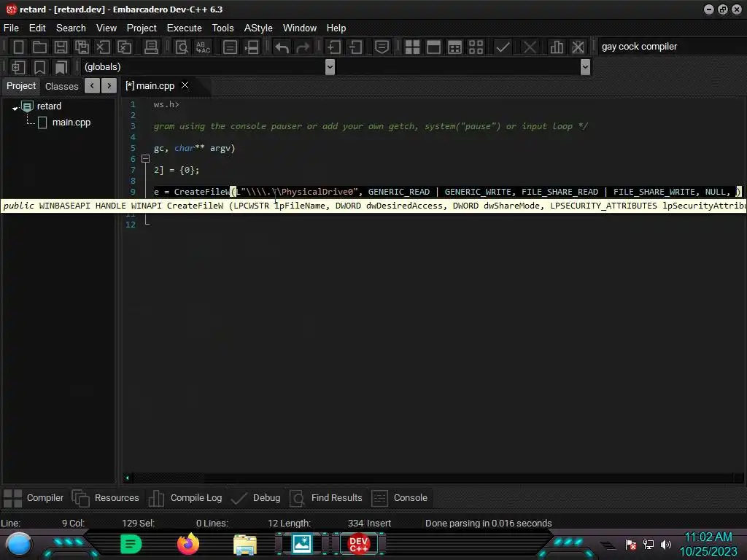Click the left arrow beside Classes tab
Viewport: 747px width, 560px height.
coord(92,86)
